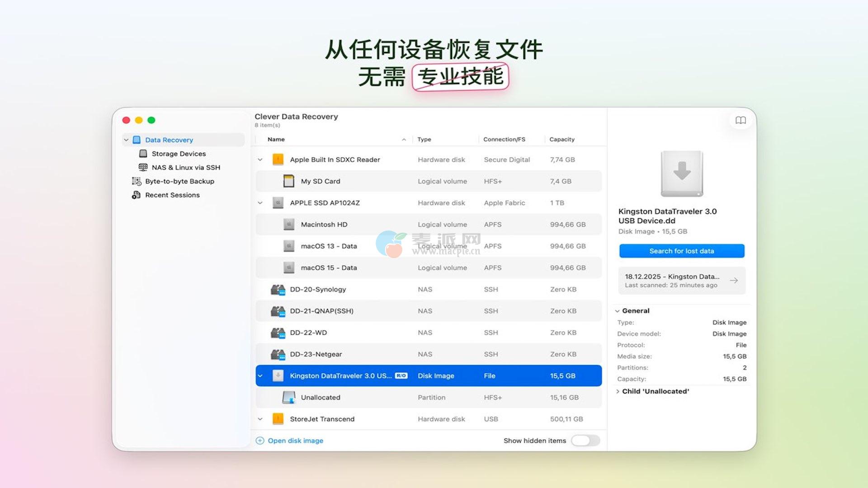Click the Storage Devices sidebar icon
The height and width of the screenshot is (488, 868).
[143, 154]
